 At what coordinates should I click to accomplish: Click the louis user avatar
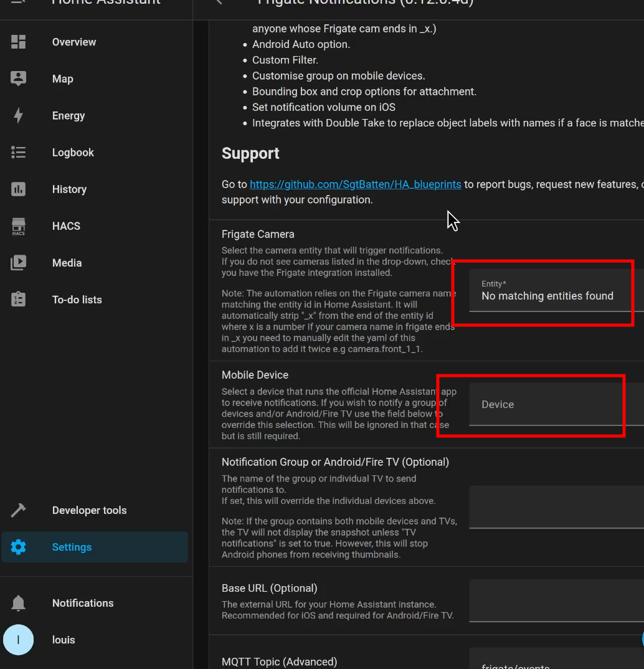18,640
